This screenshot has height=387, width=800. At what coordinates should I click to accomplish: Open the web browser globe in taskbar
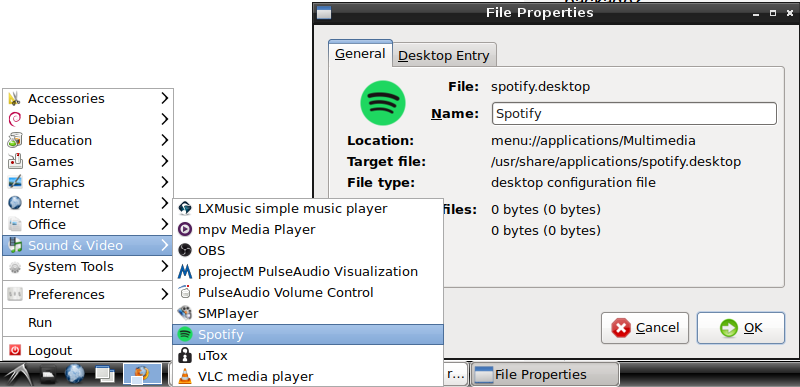75,374
